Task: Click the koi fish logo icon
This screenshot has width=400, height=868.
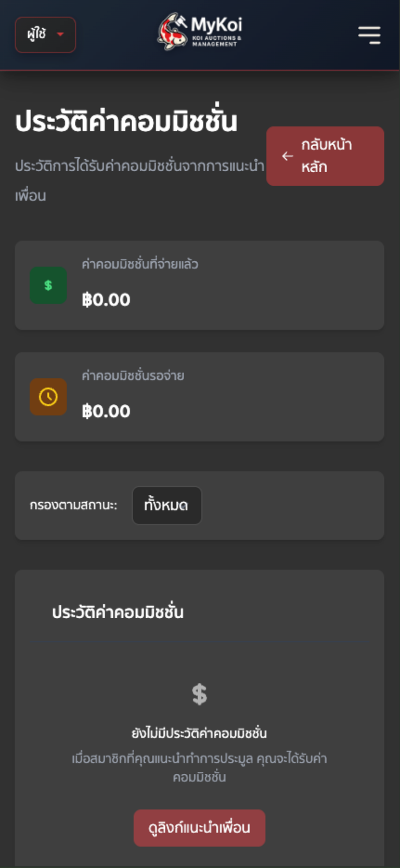Action: (172, 32)
